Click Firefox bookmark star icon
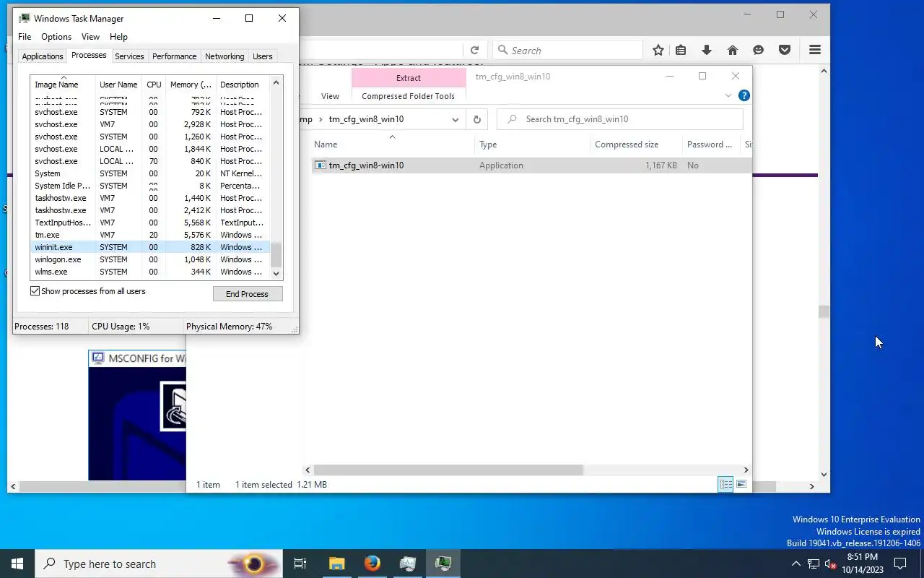924x578 pixels. tap(658, 50)
